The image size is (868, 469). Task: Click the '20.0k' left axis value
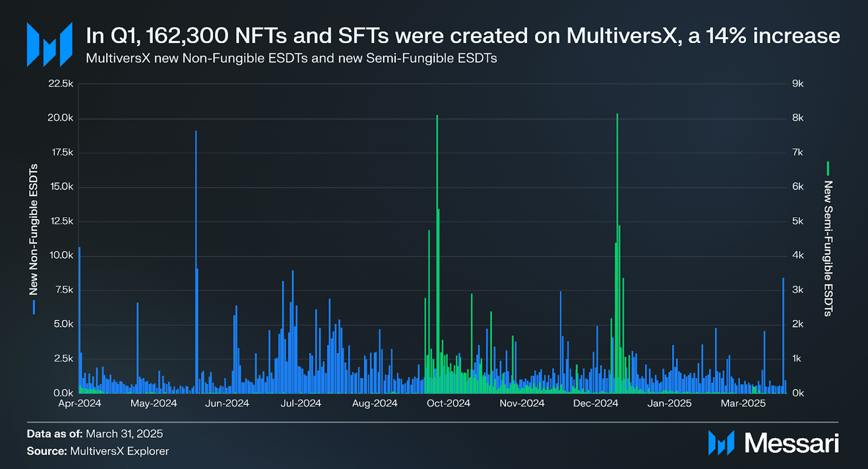(61, 118)
